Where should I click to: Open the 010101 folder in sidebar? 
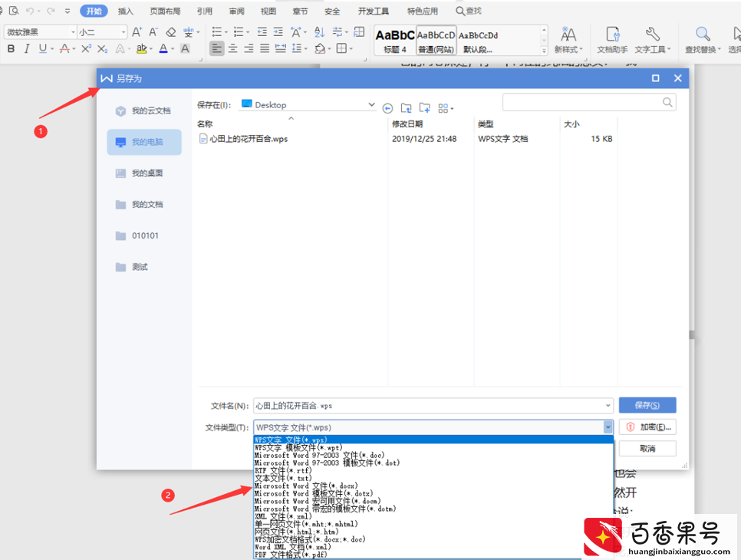pos(144,236)
